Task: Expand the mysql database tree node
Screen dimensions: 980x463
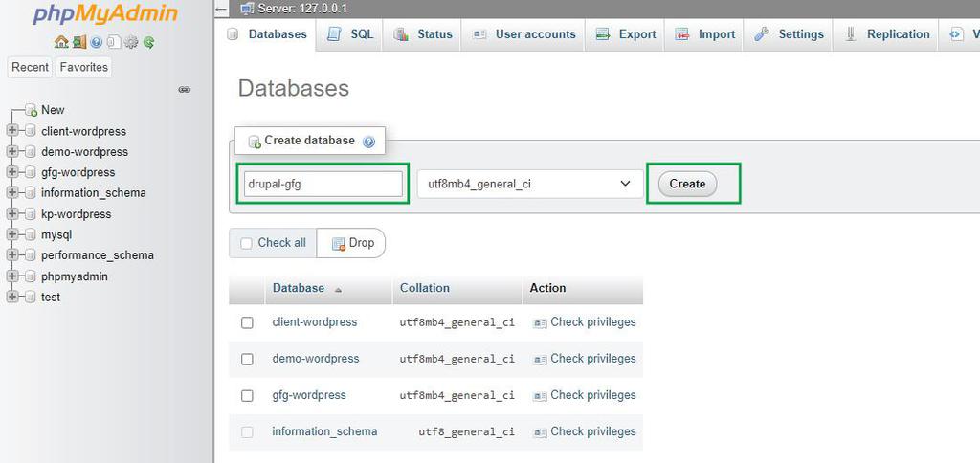Action: [x=13, y=234]
